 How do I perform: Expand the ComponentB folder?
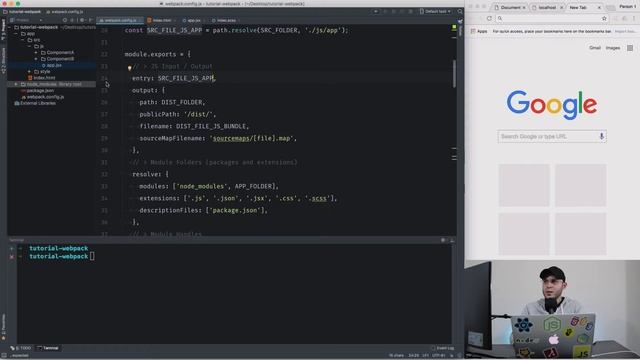click(36, 59)
